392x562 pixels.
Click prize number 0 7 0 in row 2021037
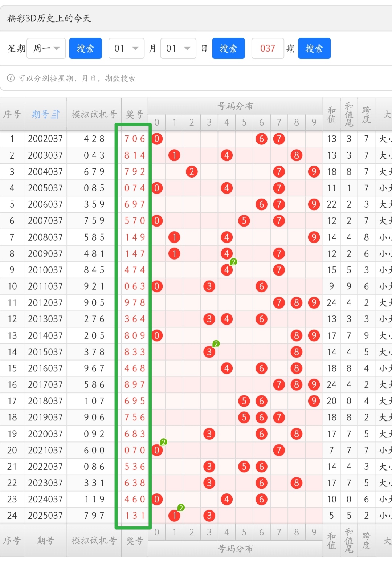pos(135,450)
